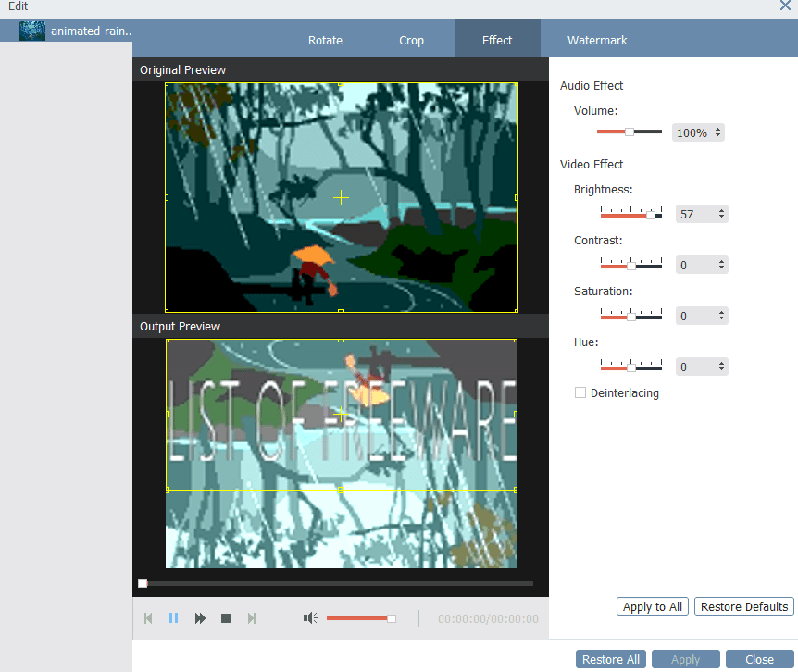Stop the video preview
The image size is (798, 672).
(x=226, y=618)
